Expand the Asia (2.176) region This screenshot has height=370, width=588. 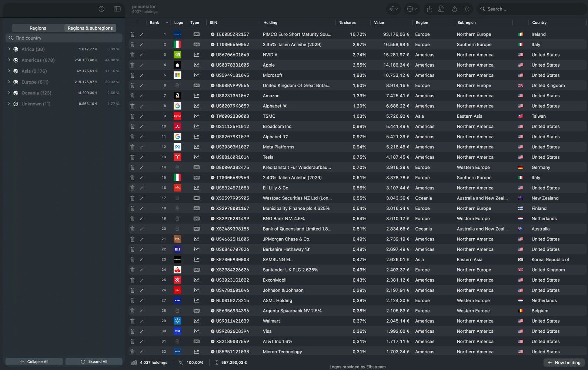(x=9, y=71)
